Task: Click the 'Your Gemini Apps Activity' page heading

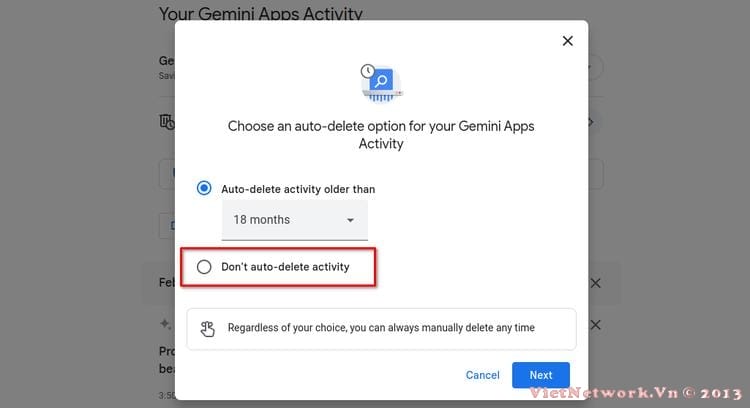Action: click(260, 14)
